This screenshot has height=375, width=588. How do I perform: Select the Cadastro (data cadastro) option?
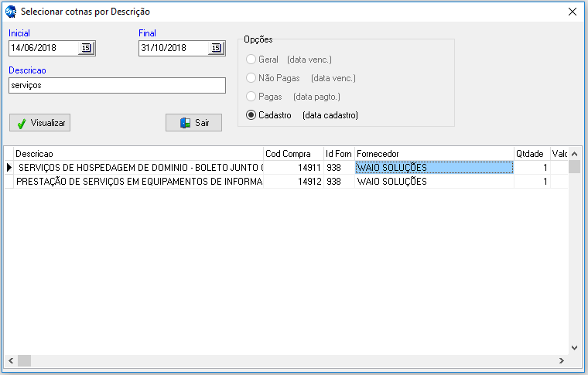pos(251,115)
